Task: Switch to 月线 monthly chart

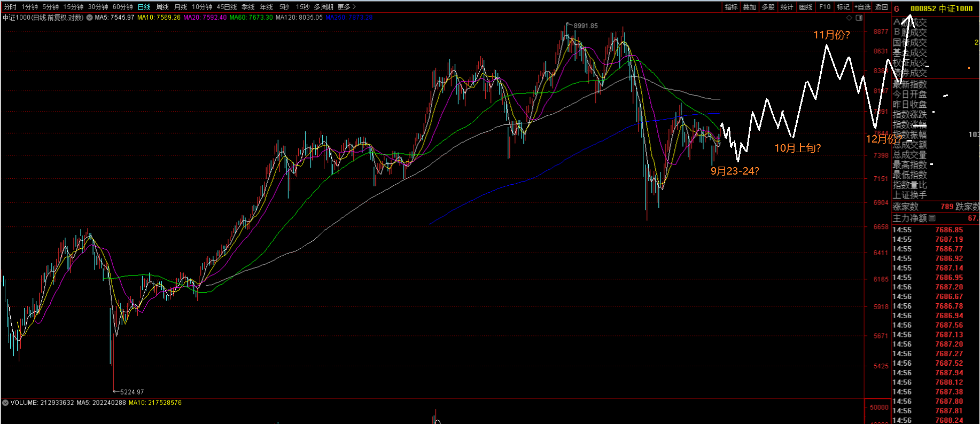Action: (x=181, y=7)
